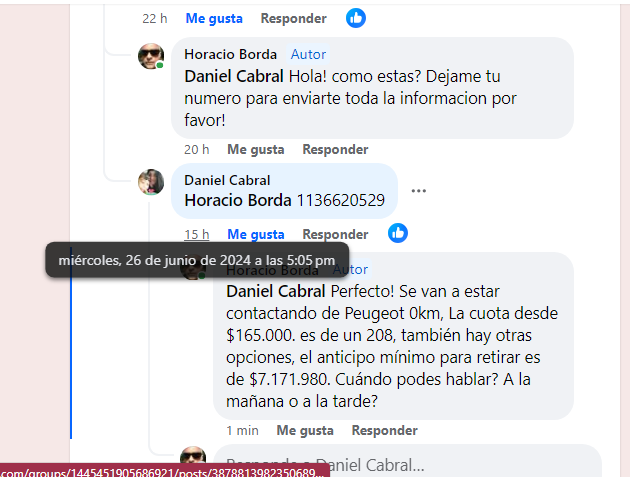
Task: Click Responder under the 22 h comment
Action: (294, 18)
